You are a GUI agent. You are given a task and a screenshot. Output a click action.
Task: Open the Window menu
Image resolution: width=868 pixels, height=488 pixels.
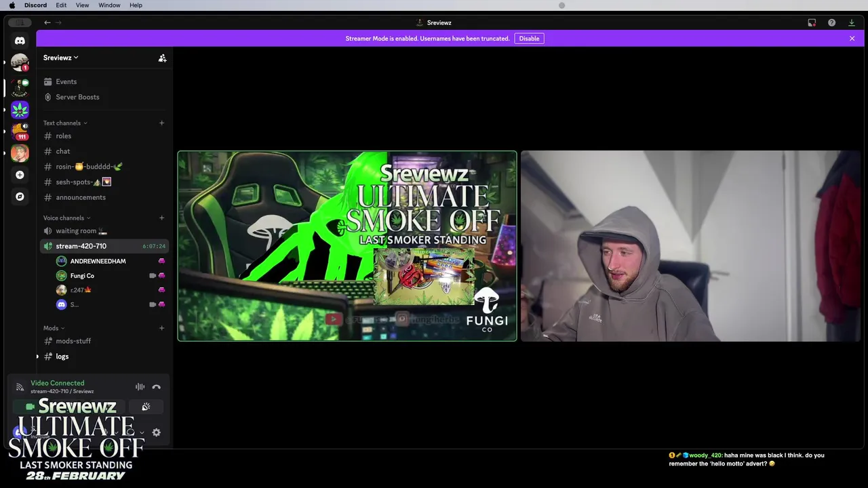pyautogui.click(x=109, y=5)
